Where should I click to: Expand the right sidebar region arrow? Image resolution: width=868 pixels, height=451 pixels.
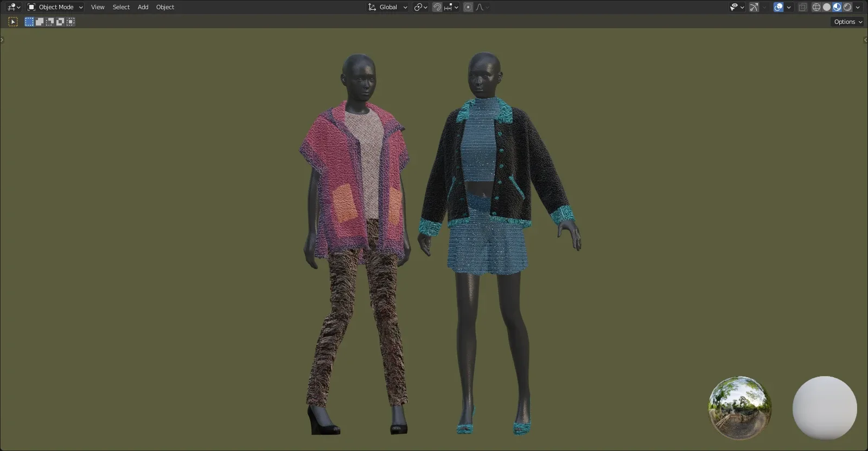[865, 40]
